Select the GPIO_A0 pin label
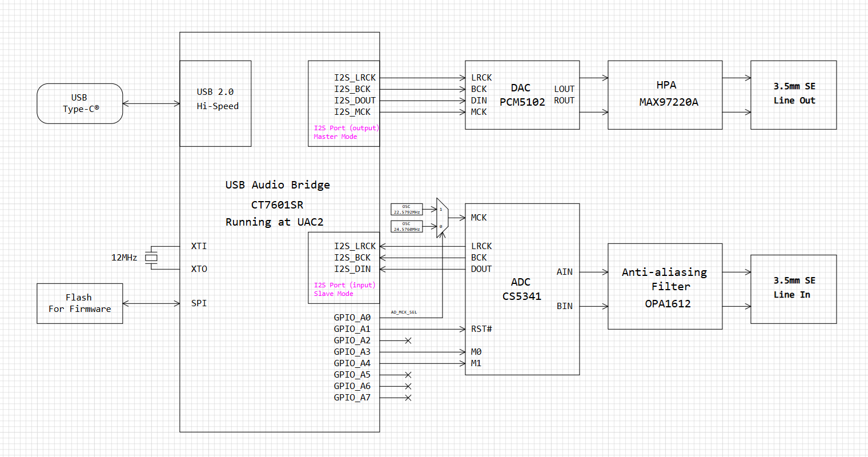 (x=352, y=318)
